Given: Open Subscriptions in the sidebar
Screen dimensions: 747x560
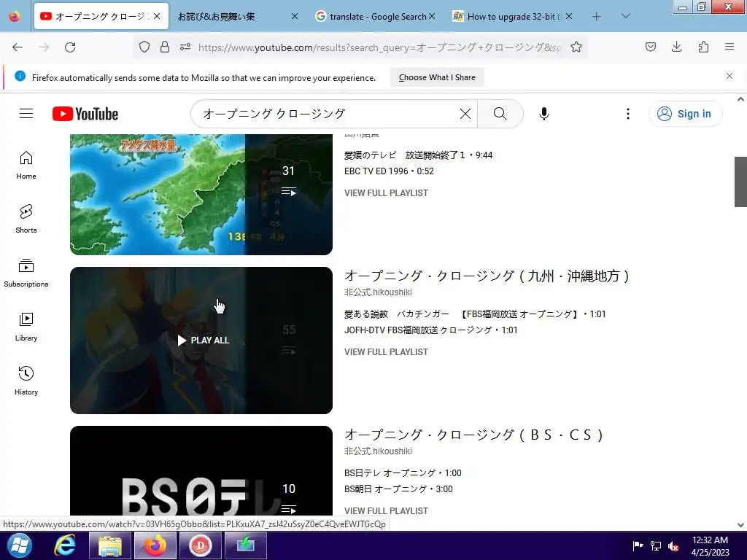Looking at the screenshot, I should (26, 273).
